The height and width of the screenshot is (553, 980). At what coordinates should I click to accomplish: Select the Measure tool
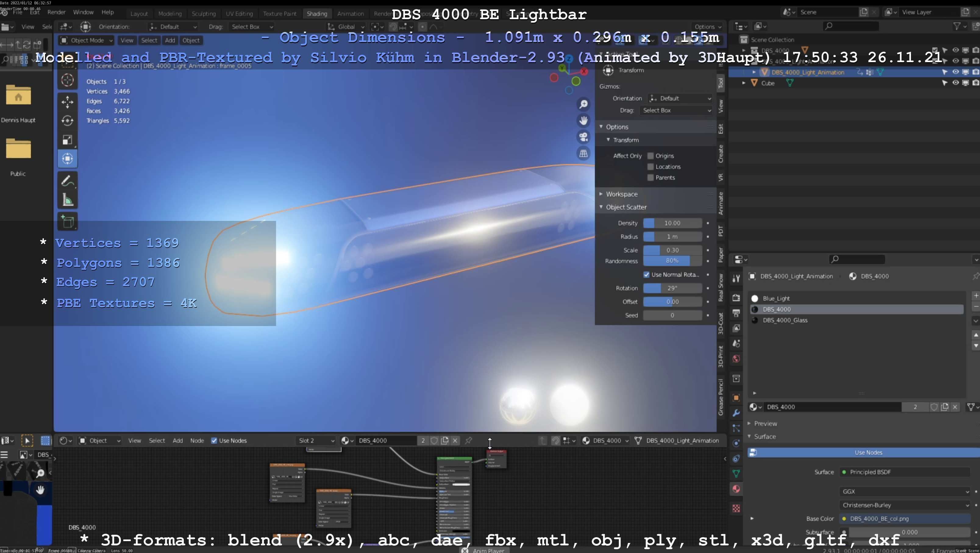67,200
